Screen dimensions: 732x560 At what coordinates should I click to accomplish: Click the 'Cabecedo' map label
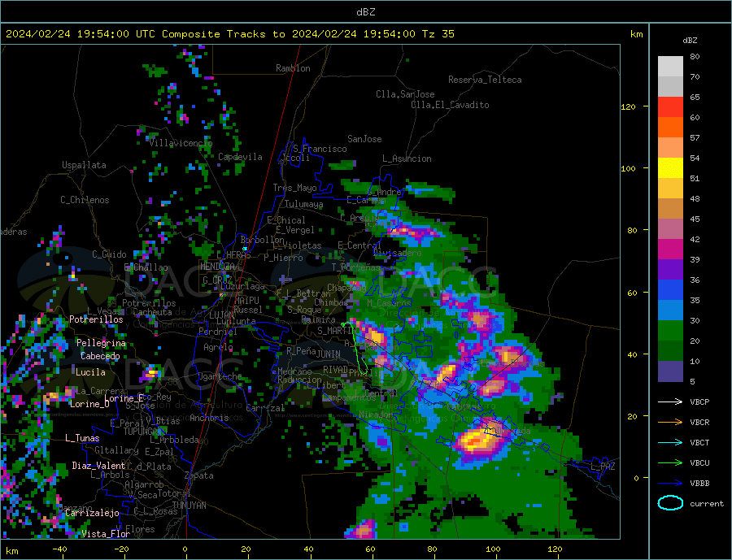(100, 356)
